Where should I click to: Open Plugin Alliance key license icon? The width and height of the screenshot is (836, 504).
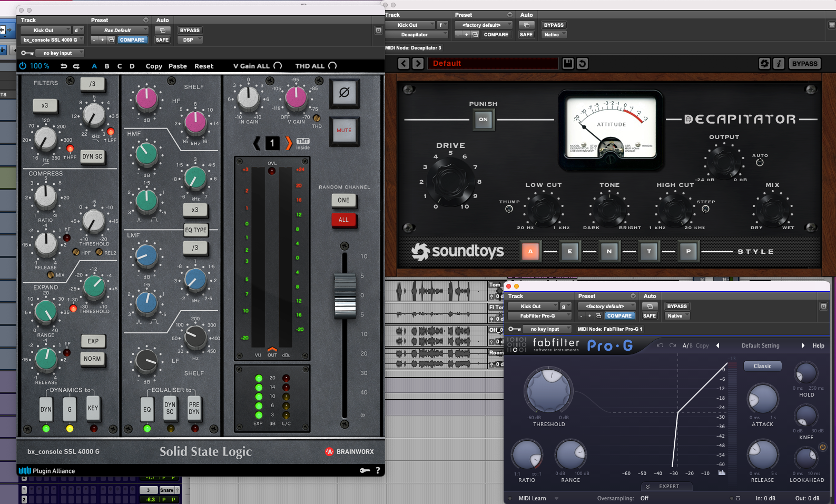pyautogui.click(x=365, y=470)
